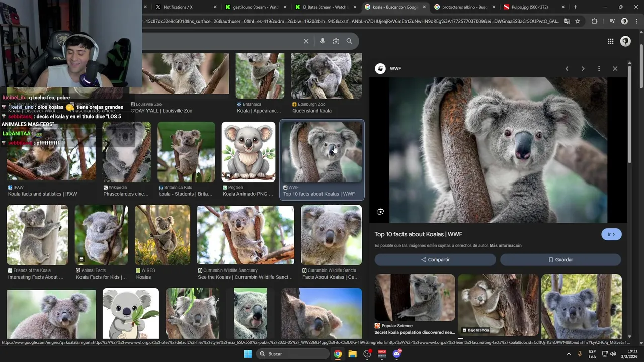Open the Chrome extensions puzzle icon
This screenshot has height=362, width=644.
pyautogui.click(x=595, y=21)
